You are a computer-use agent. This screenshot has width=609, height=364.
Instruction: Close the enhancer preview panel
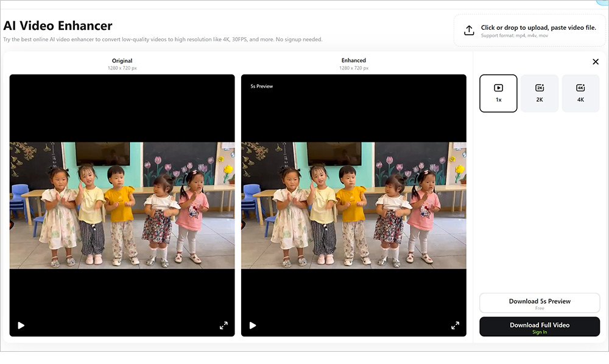pos(595,61)
